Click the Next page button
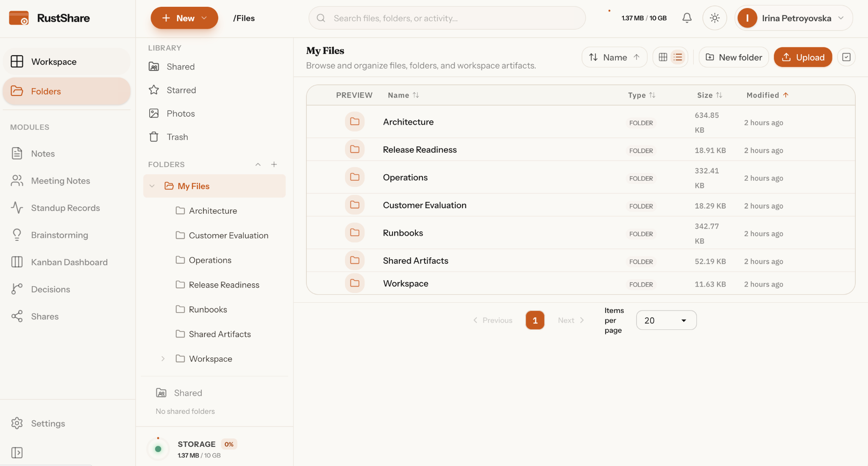 point(571,320)
